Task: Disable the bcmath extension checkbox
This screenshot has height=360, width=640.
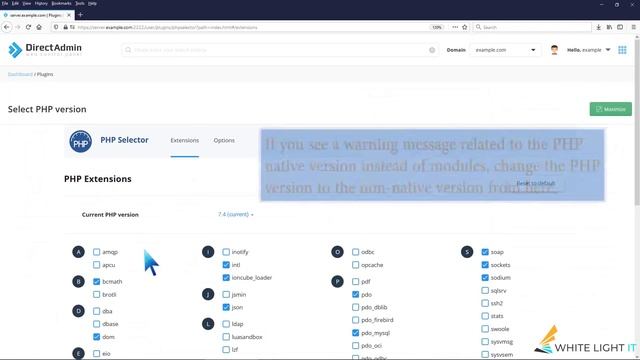Action: point(96,282)
